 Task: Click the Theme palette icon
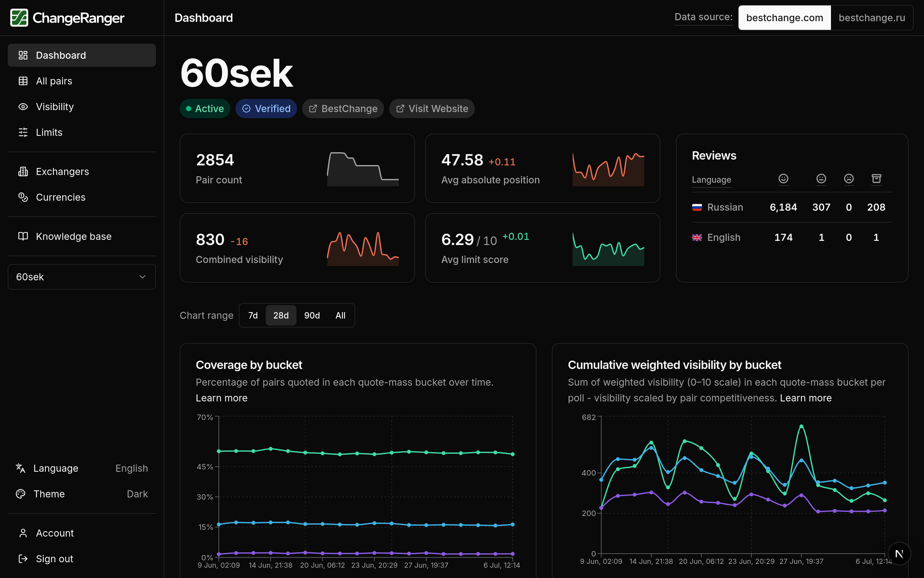pos(21,494)
